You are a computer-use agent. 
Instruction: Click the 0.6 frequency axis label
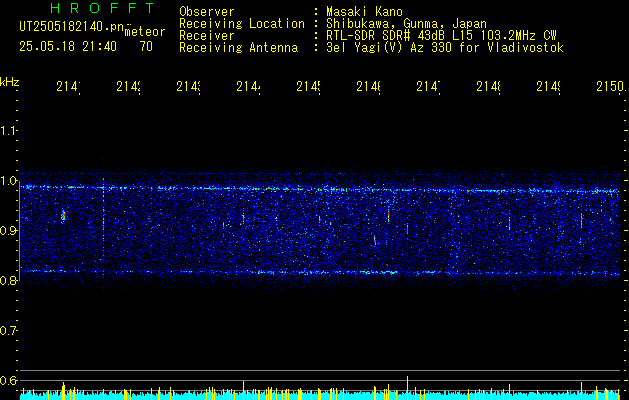[9, 380]
